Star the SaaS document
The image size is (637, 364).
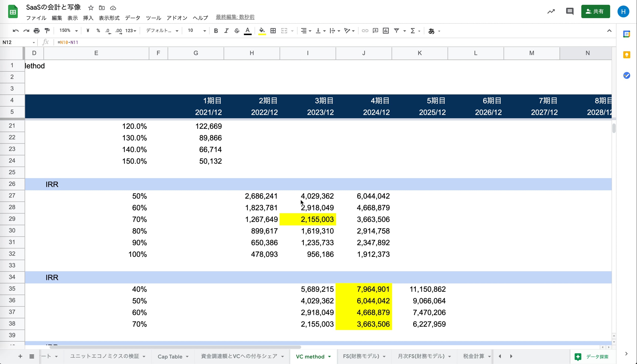91,8
